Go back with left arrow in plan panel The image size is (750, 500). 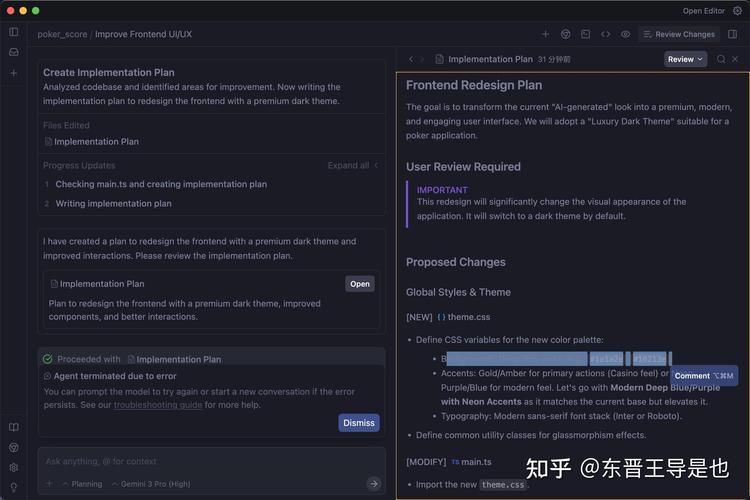411,59
